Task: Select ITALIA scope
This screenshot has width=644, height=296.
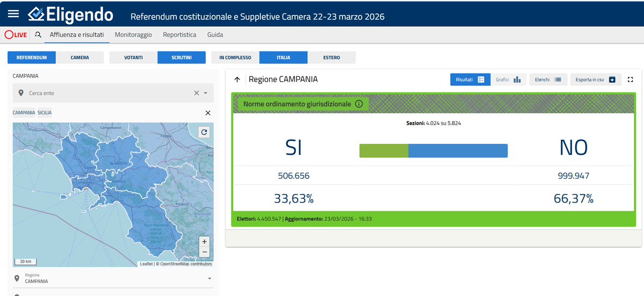Action: tap(284, 57)
